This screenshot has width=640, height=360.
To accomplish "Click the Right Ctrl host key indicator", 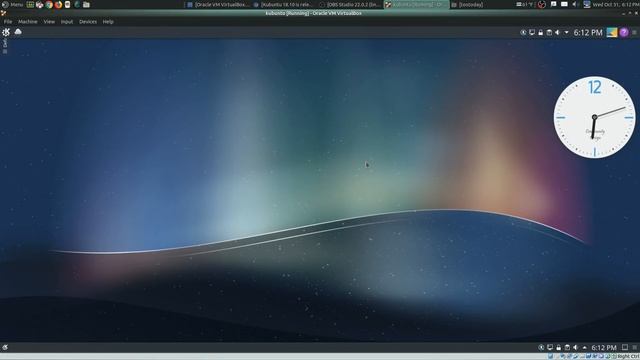I will [x=628, y=357].
